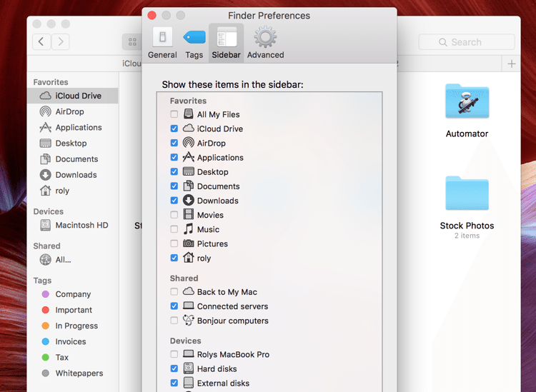Go back in the Finder window

(41, 41)
